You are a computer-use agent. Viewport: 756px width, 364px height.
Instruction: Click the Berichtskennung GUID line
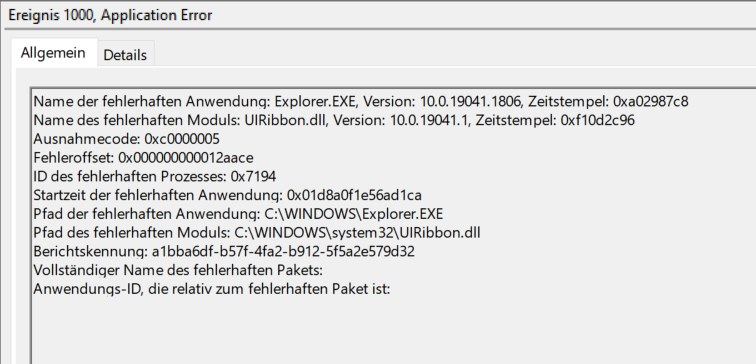224,252
